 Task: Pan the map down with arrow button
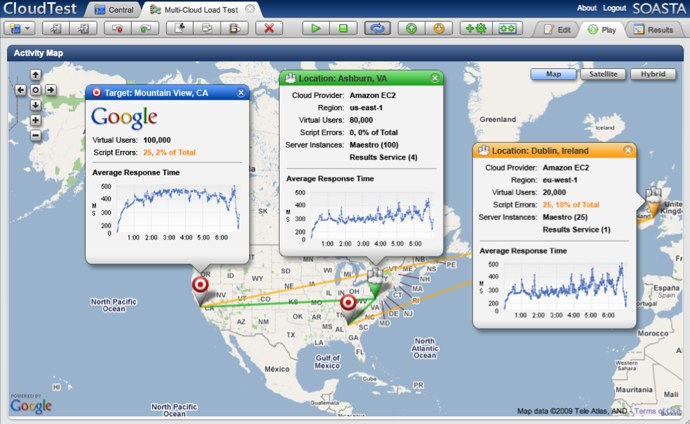point(36,105)
